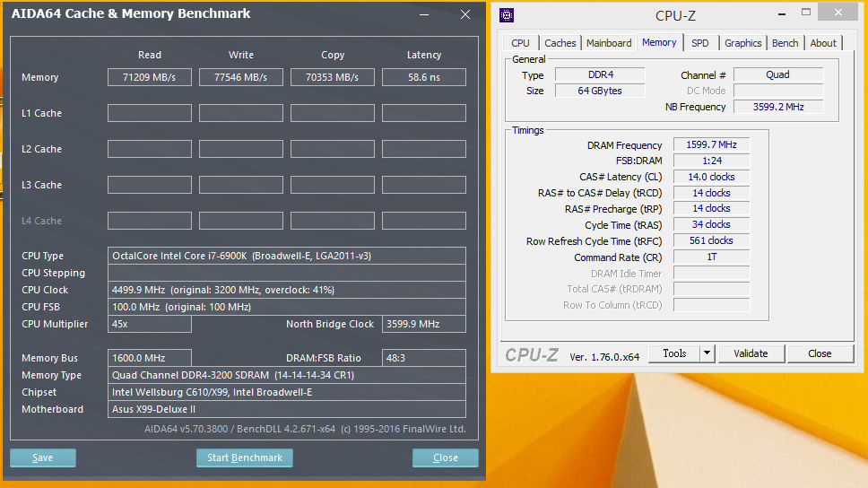Close AIDA64 window via title bar X

tap(465, 15)
